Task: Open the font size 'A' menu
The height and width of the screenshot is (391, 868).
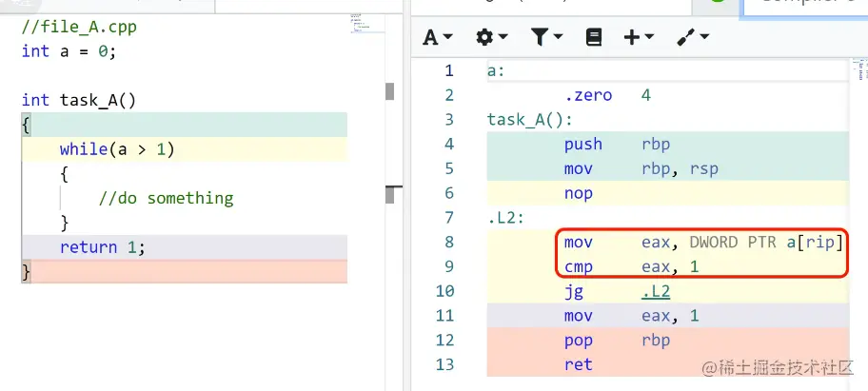Action: point(438,37)
